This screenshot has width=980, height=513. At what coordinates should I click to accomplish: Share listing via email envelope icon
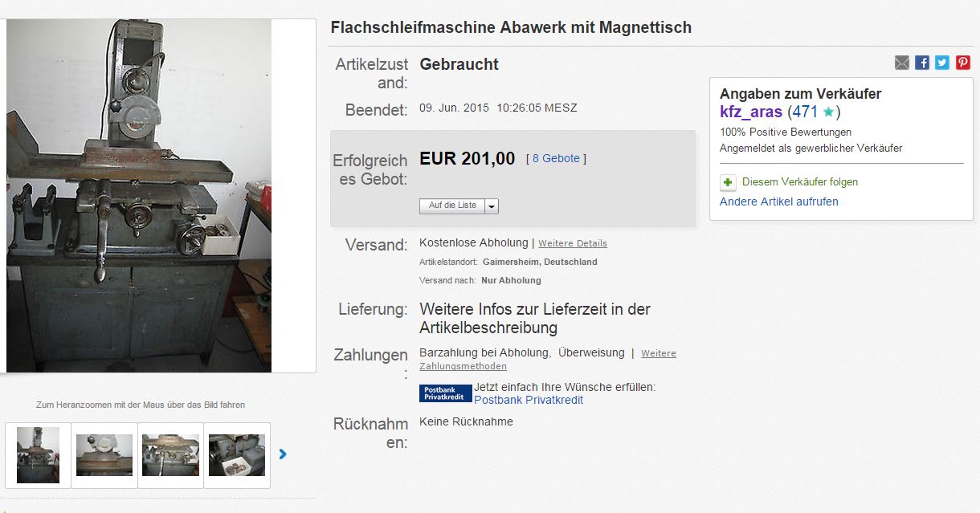click(902, 63)
